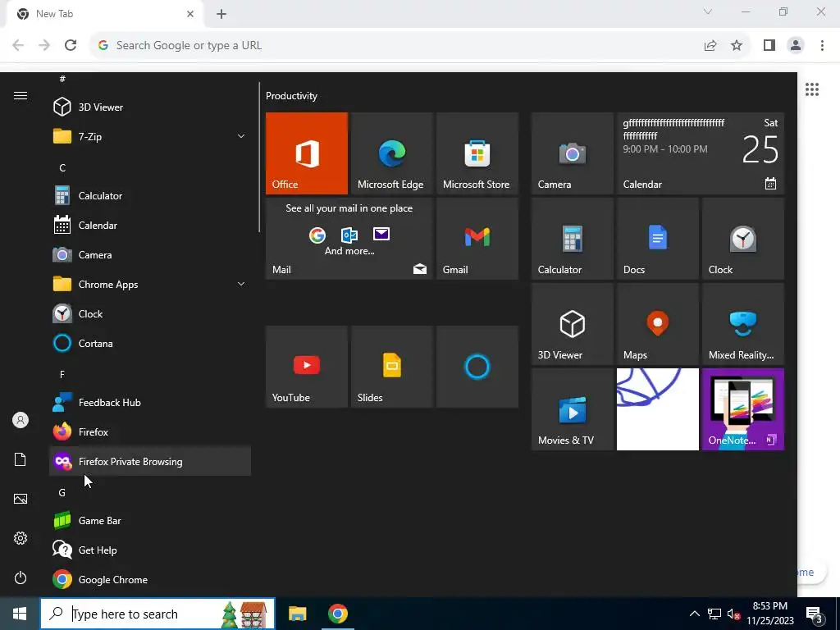Open Documents from Start sidebar

coord(21,459)
